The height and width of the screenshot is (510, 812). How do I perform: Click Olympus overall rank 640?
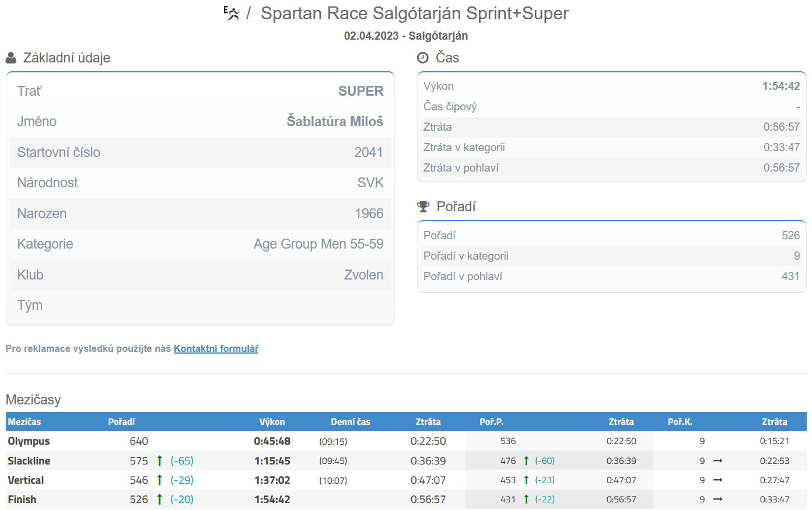coord(139,441)
